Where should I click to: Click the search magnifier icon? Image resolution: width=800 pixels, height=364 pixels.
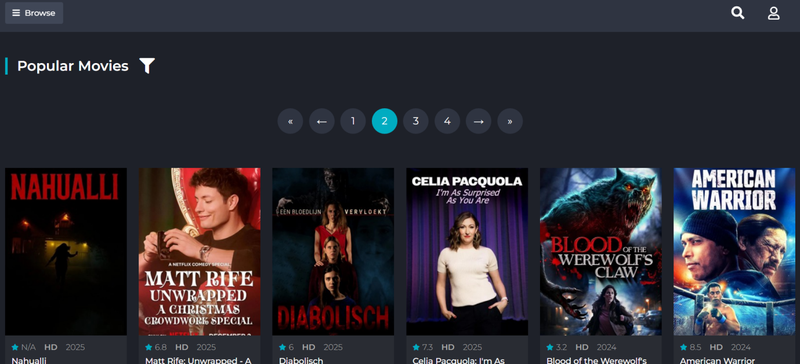click(x=738, y=13)
